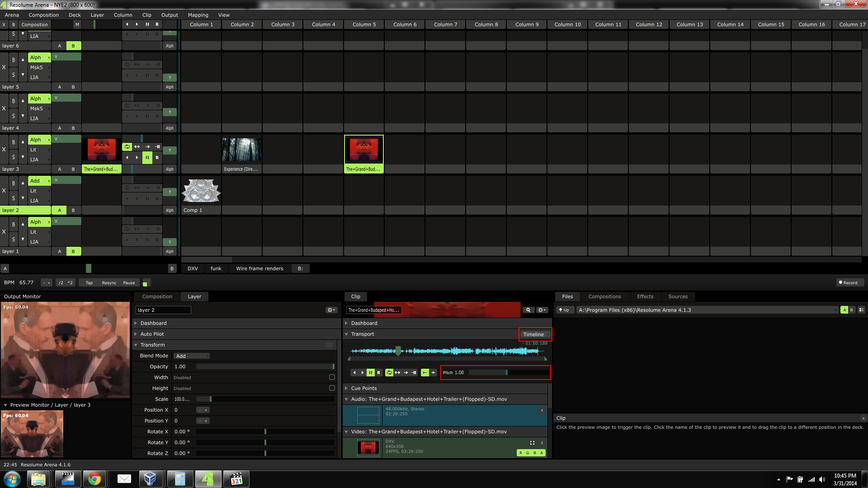Pause clip playback in the Transport section
The width and height of the screenshot is (868, 488).
370,373
